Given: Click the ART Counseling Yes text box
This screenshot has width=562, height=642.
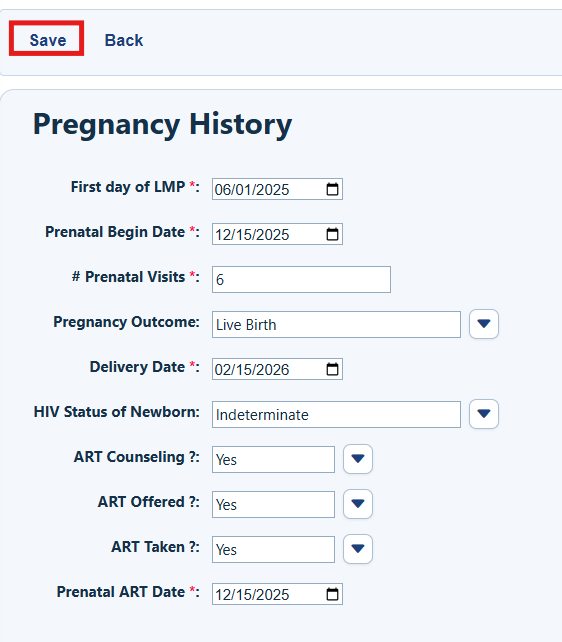Looking at the screenshot, I should pyautogui.click(x=273, y=460).
